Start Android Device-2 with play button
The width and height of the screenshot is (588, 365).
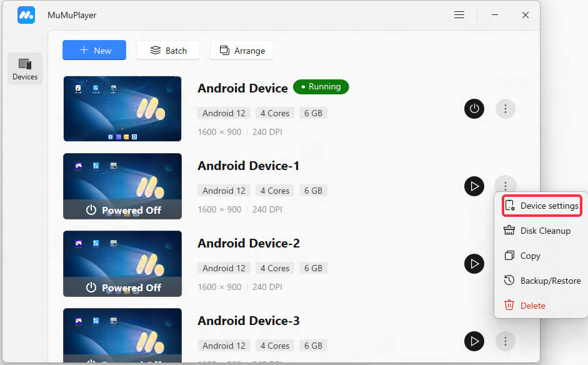coord(474,264)
